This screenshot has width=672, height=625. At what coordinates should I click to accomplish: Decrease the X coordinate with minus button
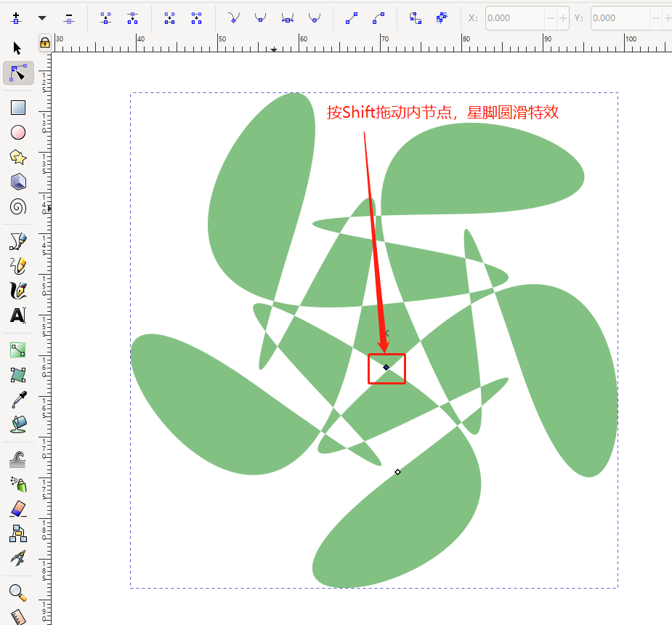click(551, 18)
